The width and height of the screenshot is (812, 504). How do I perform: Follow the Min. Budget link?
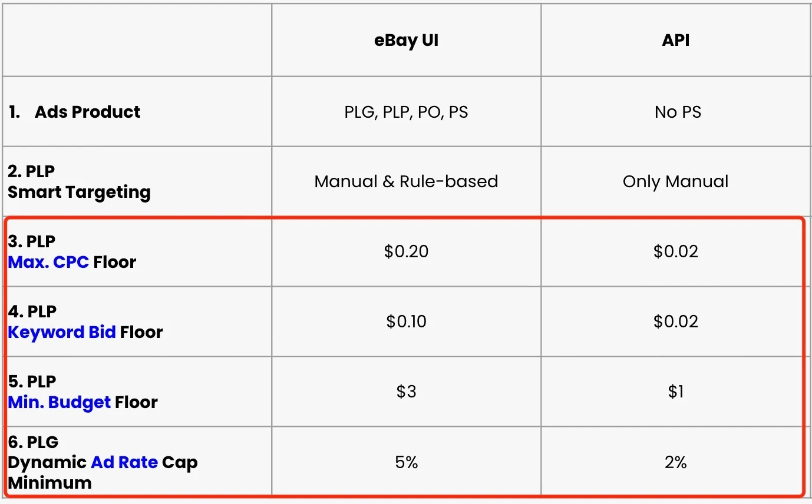(x=59, y=402)
